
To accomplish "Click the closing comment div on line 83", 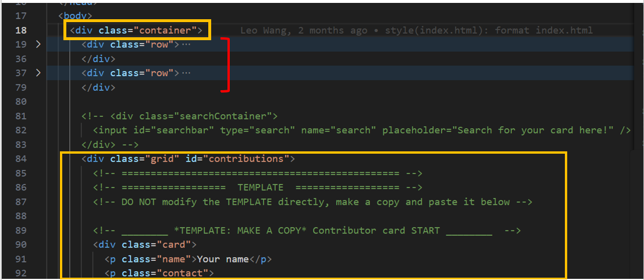I will [x=111, y=145].
